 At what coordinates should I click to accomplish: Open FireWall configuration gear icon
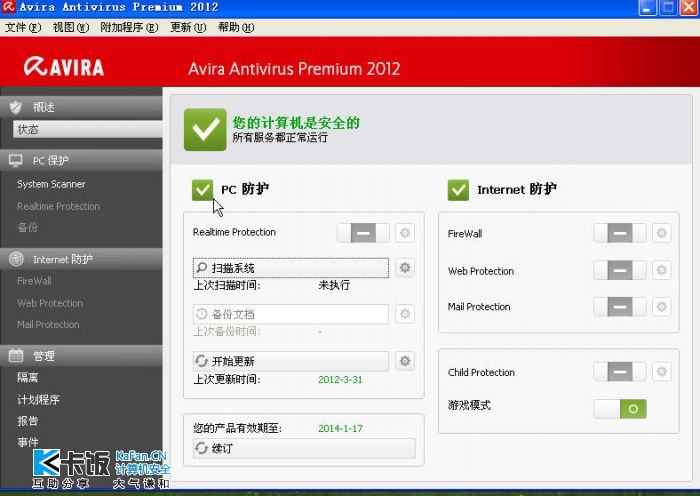tap(662, 233)
